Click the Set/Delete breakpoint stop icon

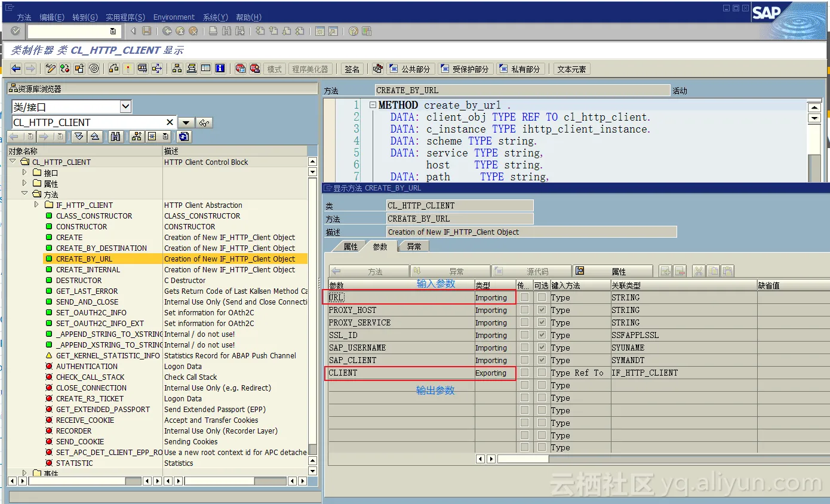[241, 69]
